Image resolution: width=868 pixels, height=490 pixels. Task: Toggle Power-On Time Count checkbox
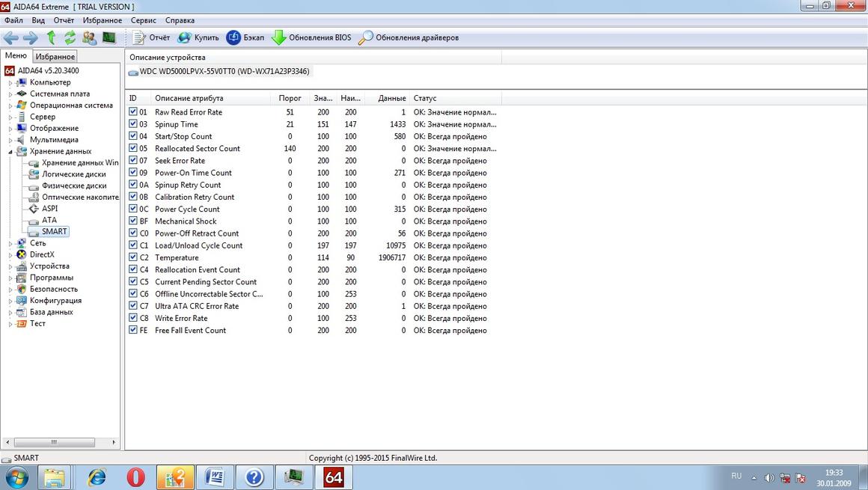coord(133,172)
